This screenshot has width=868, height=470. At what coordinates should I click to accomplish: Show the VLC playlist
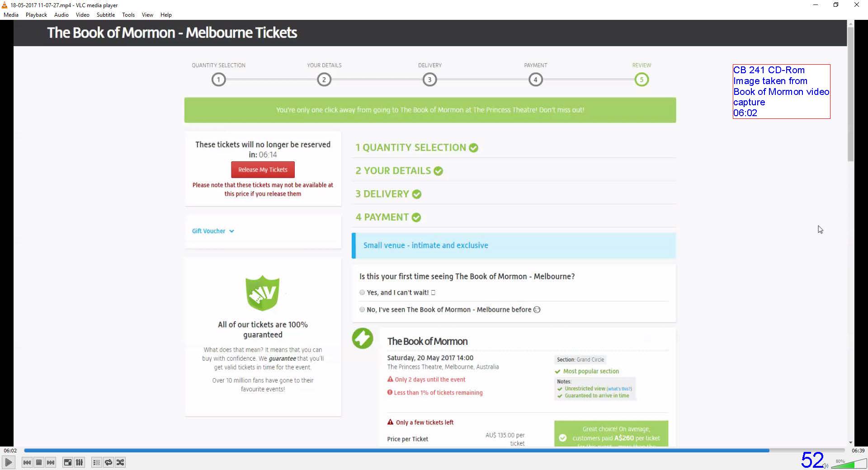point(96,462)
